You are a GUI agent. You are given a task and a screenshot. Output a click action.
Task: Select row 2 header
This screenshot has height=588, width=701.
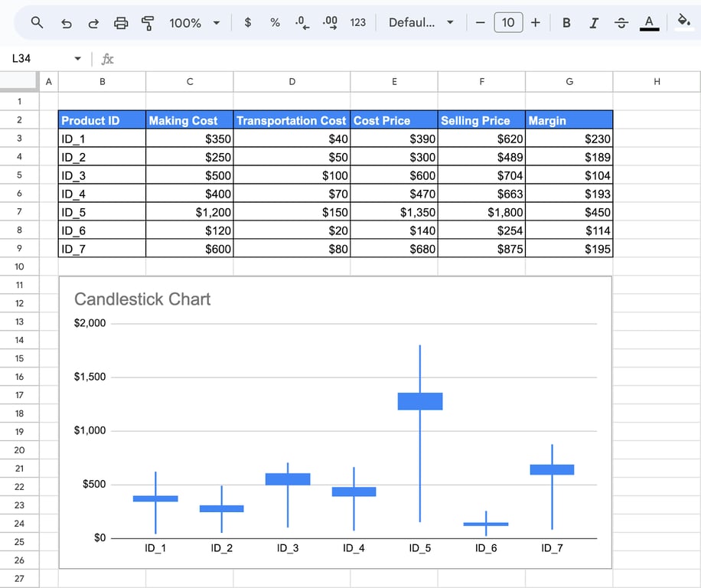point(19,120)
